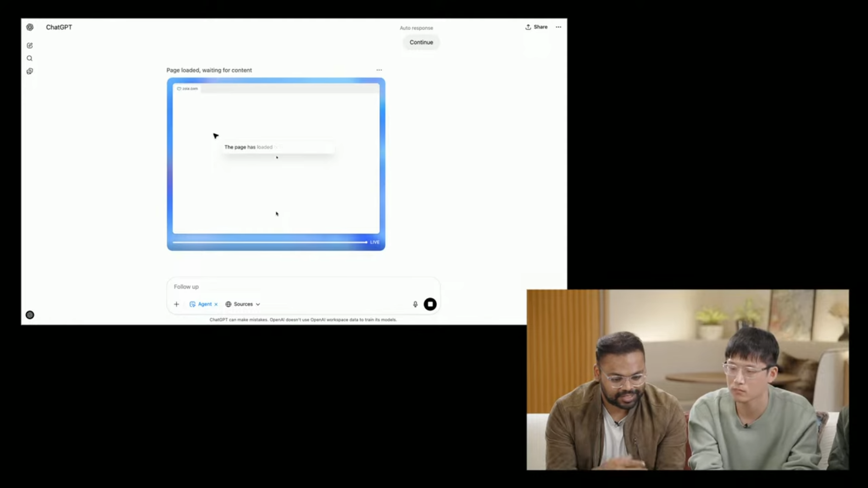Expand the Sources dropdown

(x=243, y=304)
